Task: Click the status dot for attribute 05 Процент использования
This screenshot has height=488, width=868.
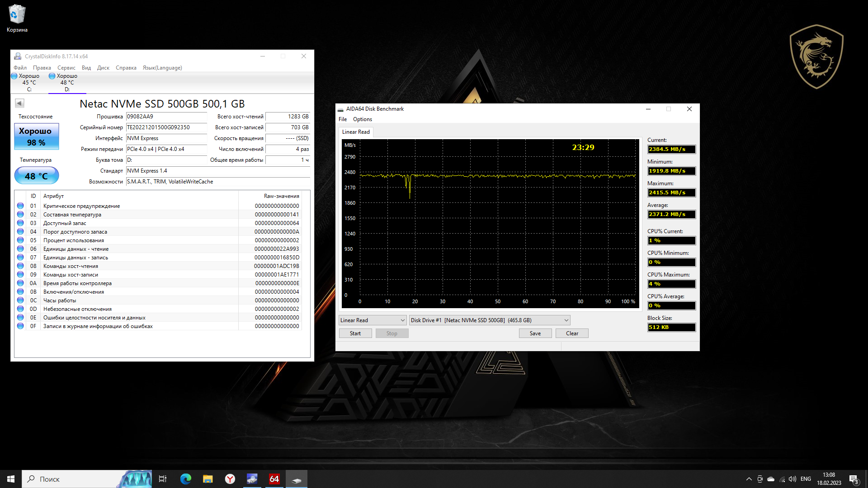Action: click(x=20, y=240)
